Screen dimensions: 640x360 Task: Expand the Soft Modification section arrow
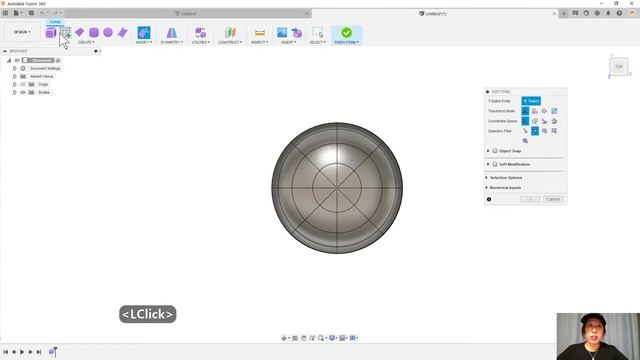[488, 164]
